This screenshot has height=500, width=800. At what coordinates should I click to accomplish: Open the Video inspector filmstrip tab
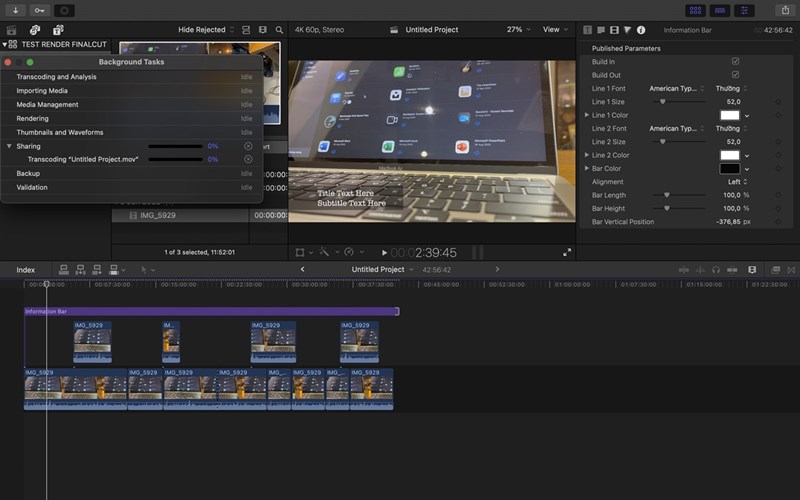(614, 30)
